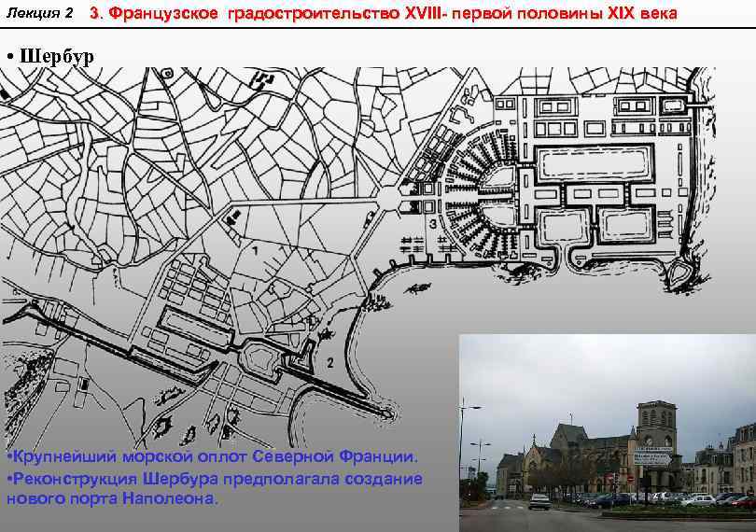Click the 'Шербур' heading
Viewport: 756px width, 532px height.
click(56, 56)
